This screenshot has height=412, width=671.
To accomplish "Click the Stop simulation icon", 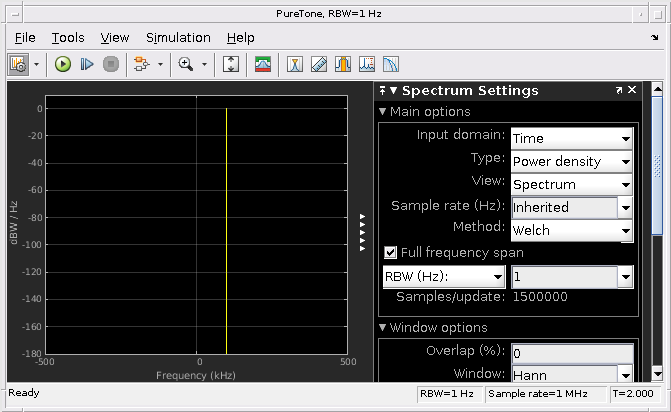I will pos(110,64).
